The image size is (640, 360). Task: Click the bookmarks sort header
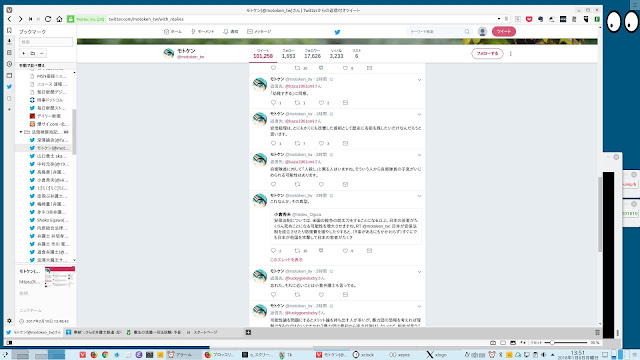tap(46, 65)
